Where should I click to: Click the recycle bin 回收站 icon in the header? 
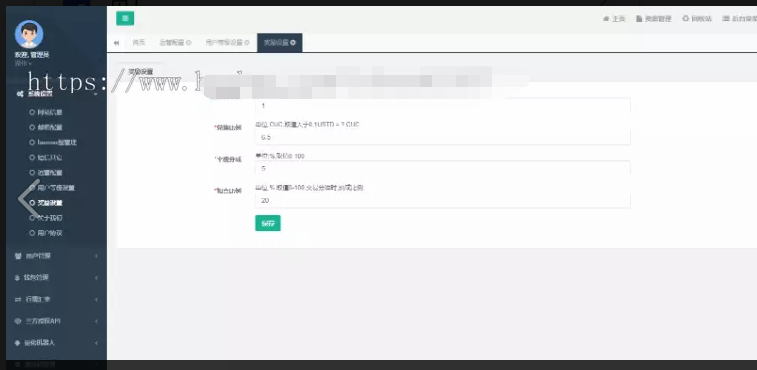(x=686, y=18)
